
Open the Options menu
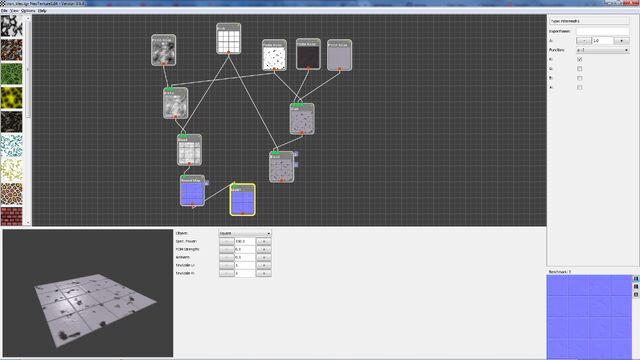tap(28, 11)
